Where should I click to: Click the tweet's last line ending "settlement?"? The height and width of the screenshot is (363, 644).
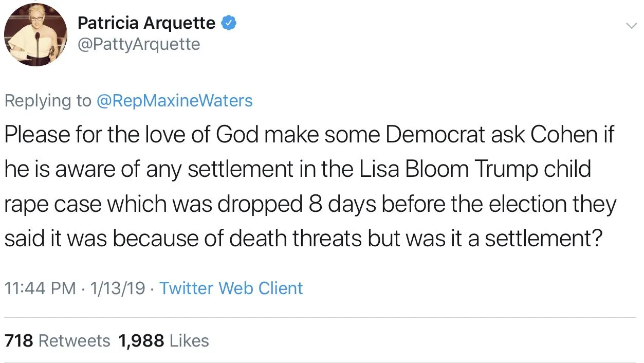click(x=303, y=239)
